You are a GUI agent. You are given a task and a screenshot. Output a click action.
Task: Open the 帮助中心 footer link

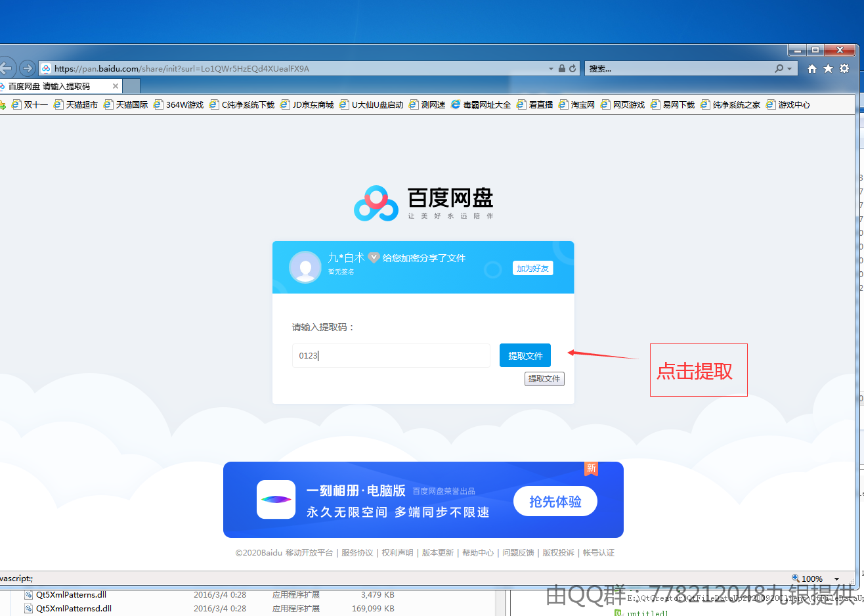pyautogui.click(x=478, y=553)
